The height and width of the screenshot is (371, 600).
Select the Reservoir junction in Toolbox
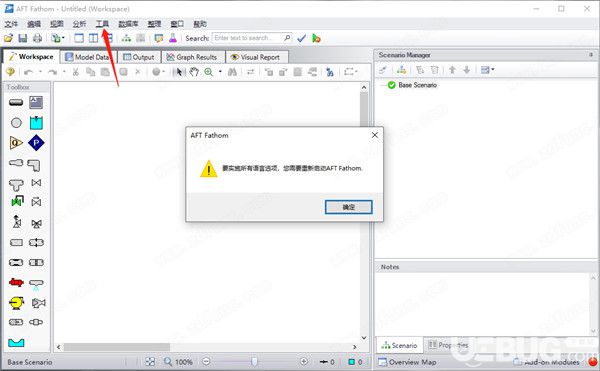(36, 122)
